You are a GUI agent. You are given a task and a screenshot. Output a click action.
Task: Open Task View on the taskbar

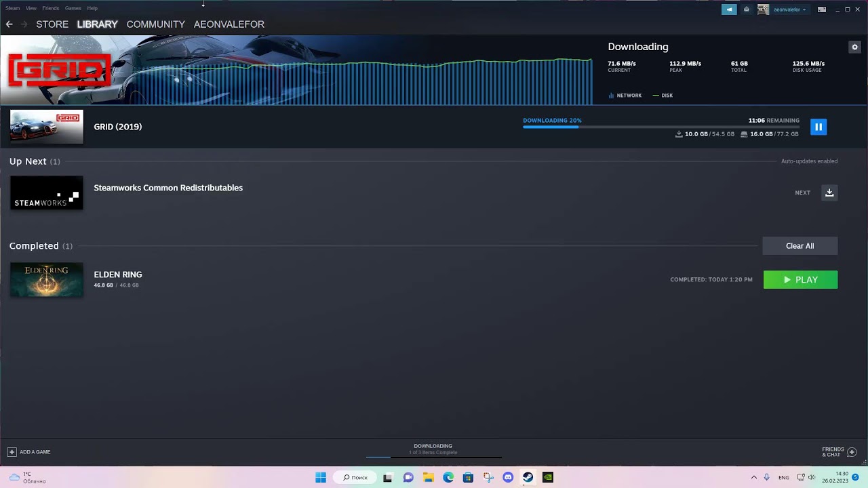[x=388, y=477]
